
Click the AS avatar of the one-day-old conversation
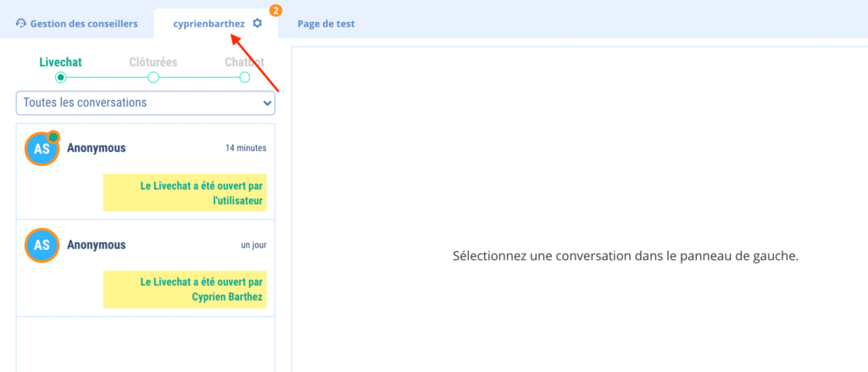[x=42, y=245]
